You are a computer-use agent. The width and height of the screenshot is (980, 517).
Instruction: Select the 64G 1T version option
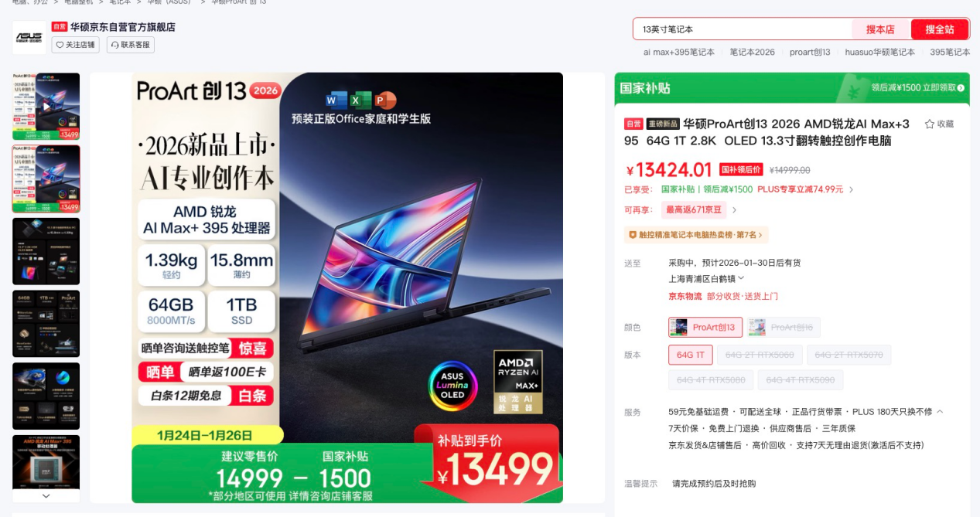click(x=690, y=355)
